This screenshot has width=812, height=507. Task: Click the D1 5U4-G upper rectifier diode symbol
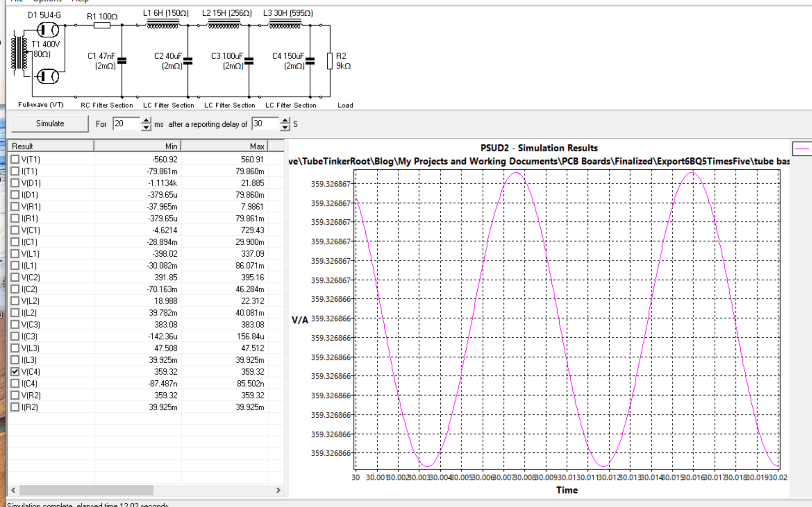pyautogui.click(x=48, y=30)
